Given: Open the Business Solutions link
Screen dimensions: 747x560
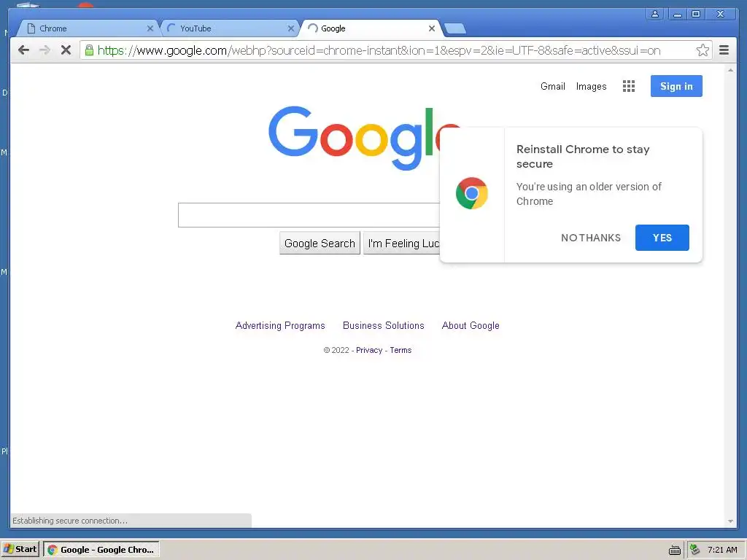Looking at the screenshot, I should pyautogui.click(x=384, y=326).
